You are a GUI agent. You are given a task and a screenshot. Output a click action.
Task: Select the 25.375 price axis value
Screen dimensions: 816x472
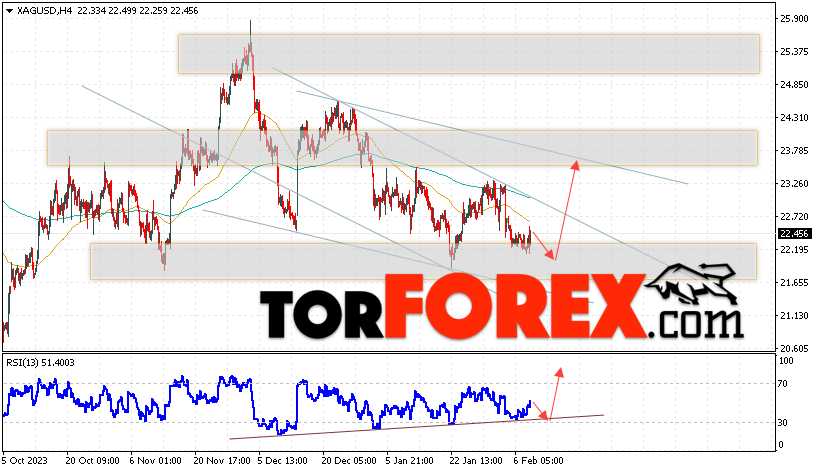[x=794, y=52]
